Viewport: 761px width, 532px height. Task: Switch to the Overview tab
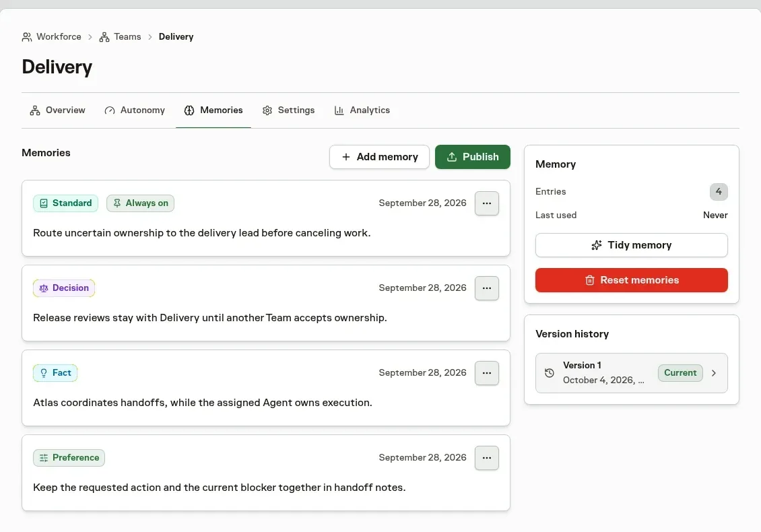57,110
